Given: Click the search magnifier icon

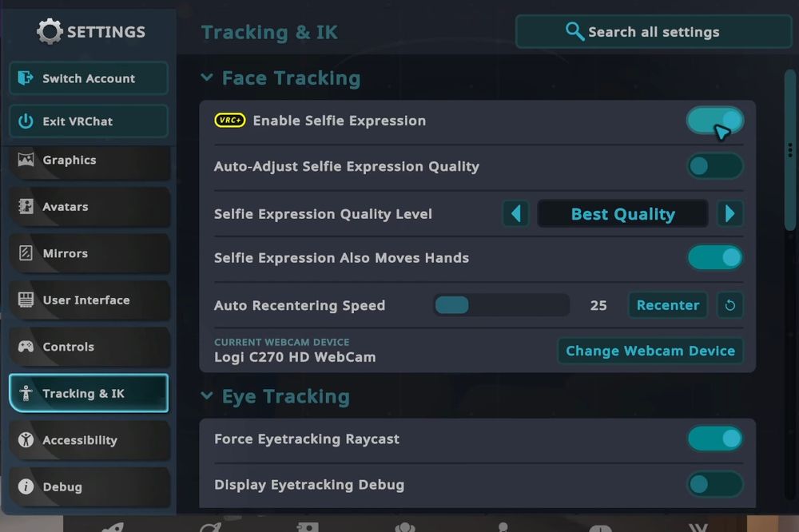Looking at the screenshot, I should tap(574, 32).
